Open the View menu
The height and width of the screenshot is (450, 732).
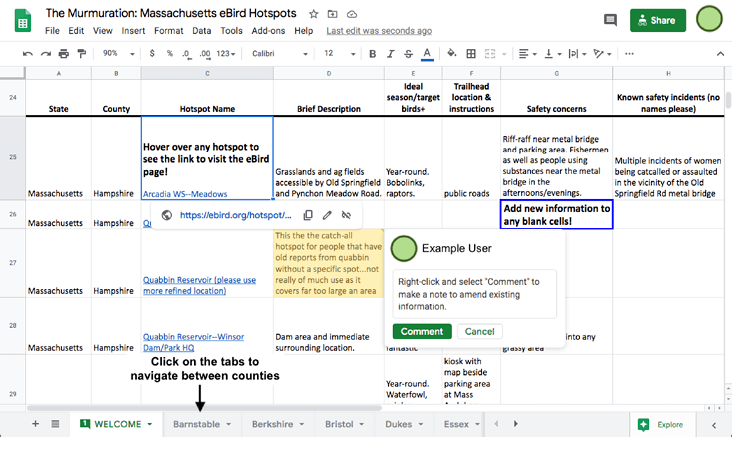click(x=103, y=31)
